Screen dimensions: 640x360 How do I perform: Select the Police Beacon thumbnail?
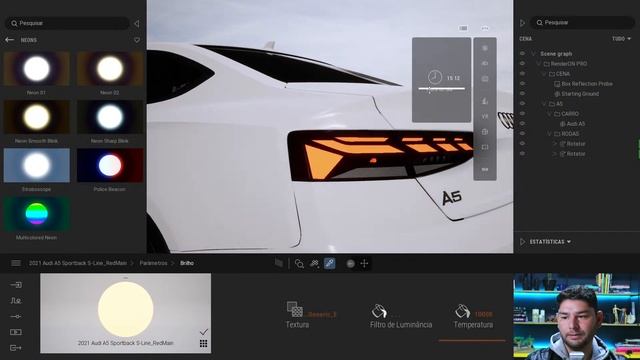(x=110, y=165)
